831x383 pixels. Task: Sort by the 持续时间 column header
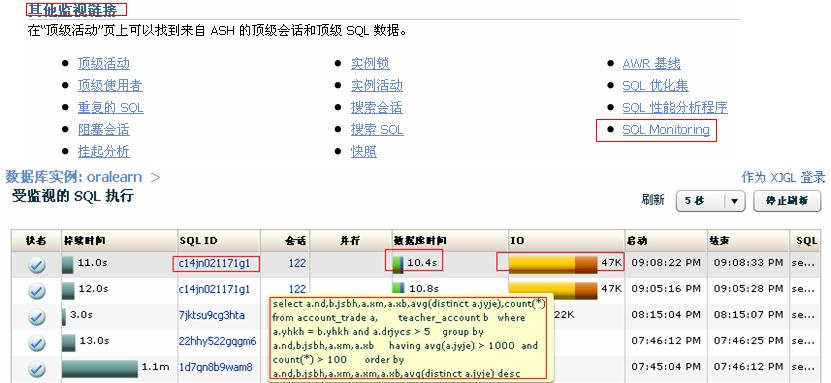[84, 241]
